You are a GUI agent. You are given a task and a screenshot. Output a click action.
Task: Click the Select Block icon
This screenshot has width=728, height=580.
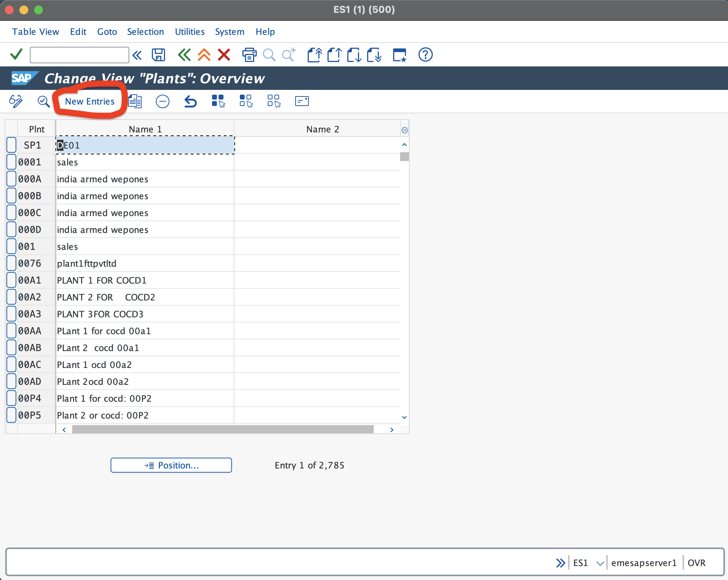click(246, 101)
